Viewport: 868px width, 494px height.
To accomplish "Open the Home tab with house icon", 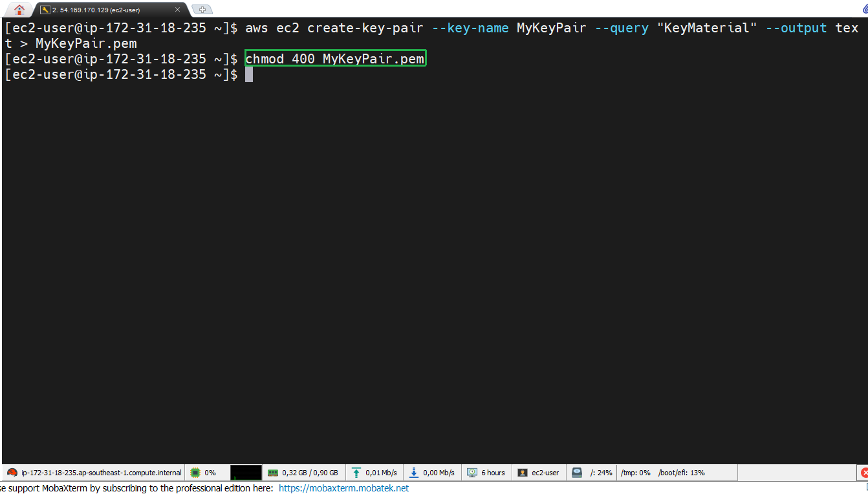I will tap(19, 9).
